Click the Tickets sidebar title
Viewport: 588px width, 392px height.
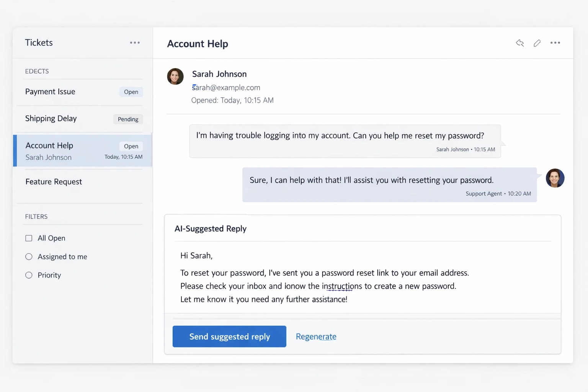coord(39,42)
